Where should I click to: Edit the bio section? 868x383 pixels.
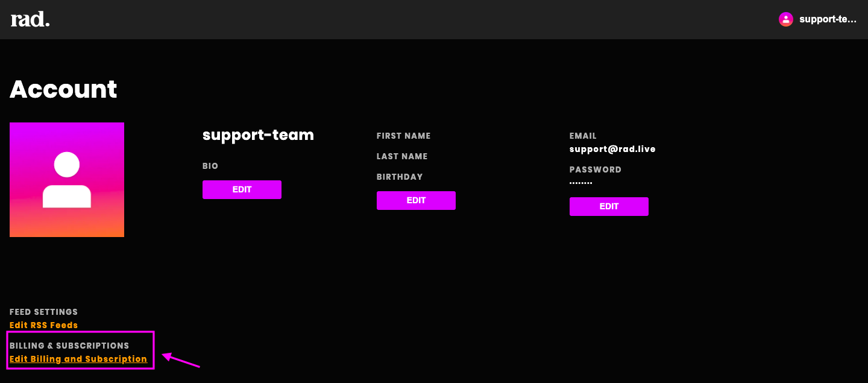(242, 189)
